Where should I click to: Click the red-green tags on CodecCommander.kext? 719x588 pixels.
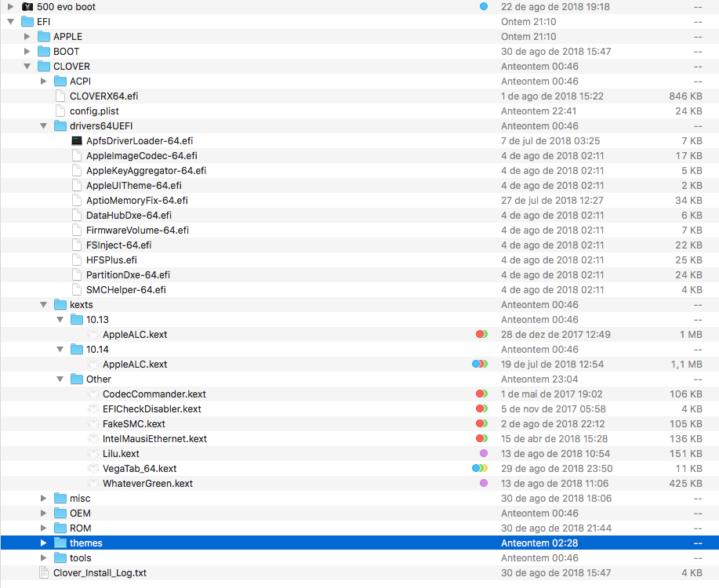pyautogui.click(x=482, y=394)
